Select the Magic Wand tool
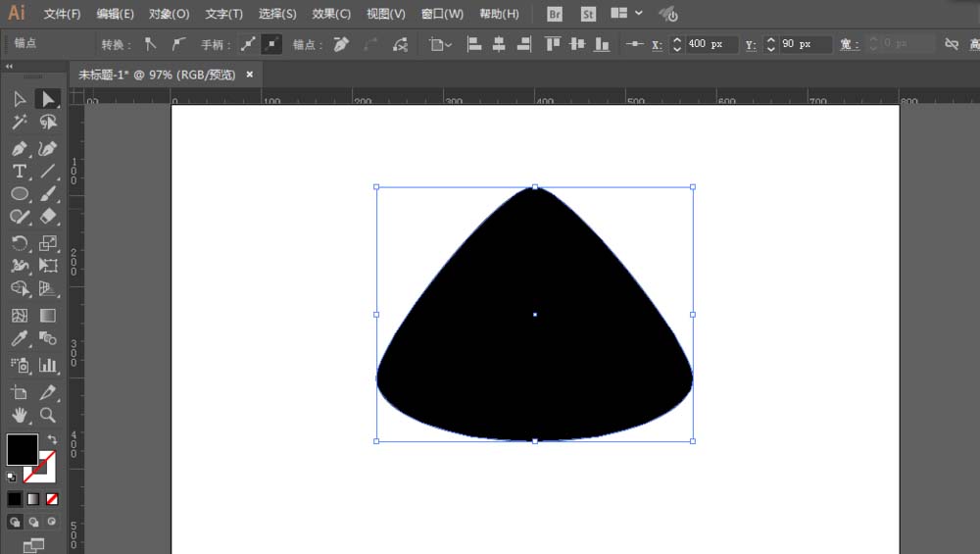The height and width of the screenshot is (554, 980). point(19,123)
